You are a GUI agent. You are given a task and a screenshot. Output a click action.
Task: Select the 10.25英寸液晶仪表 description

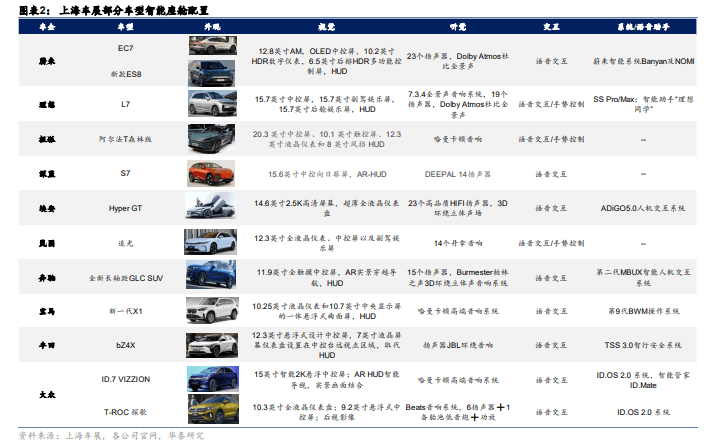click(x=326, y=311)
